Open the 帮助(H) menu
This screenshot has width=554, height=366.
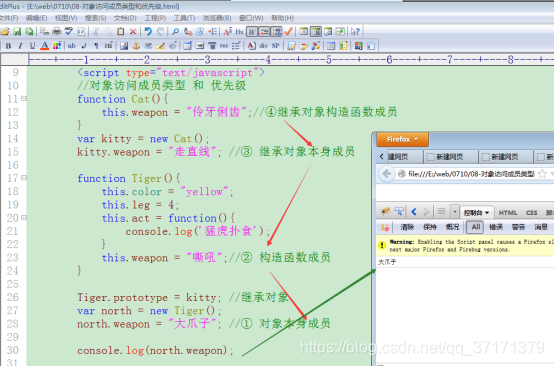point(282,18)
